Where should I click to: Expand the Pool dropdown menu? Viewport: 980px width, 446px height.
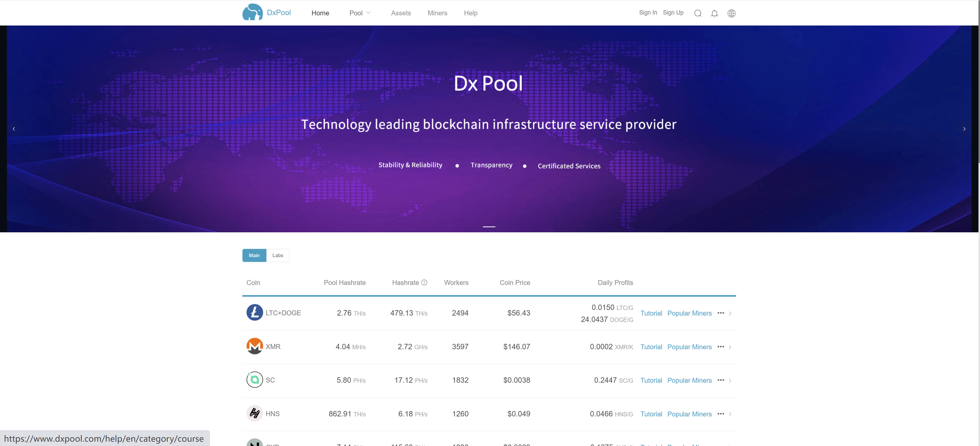pyautogui.click(x=360, y=13)
